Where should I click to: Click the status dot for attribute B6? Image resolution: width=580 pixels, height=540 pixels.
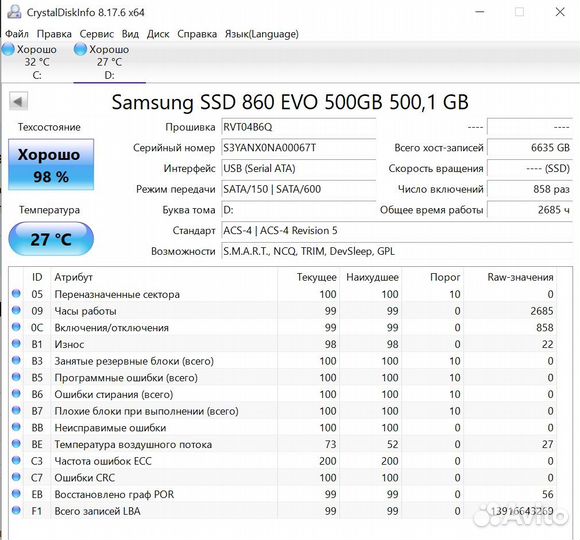coord(16,393)
